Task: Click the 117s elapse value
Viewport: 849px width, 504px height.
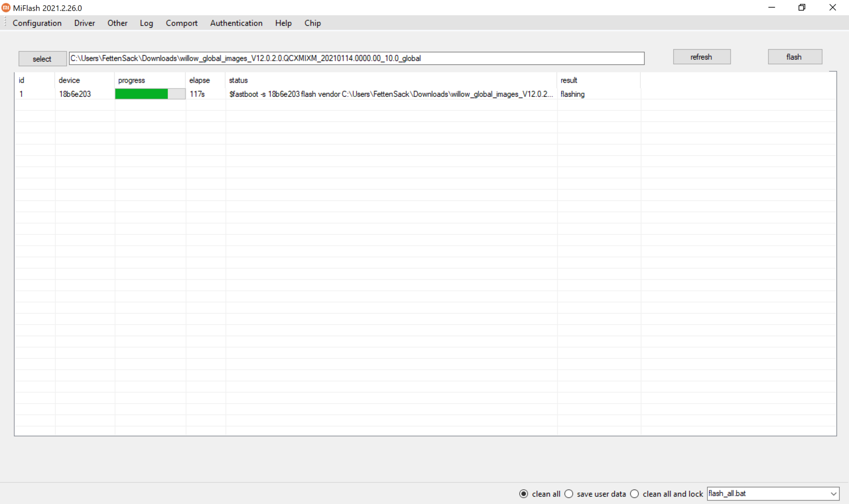Action: click(197, 94)
